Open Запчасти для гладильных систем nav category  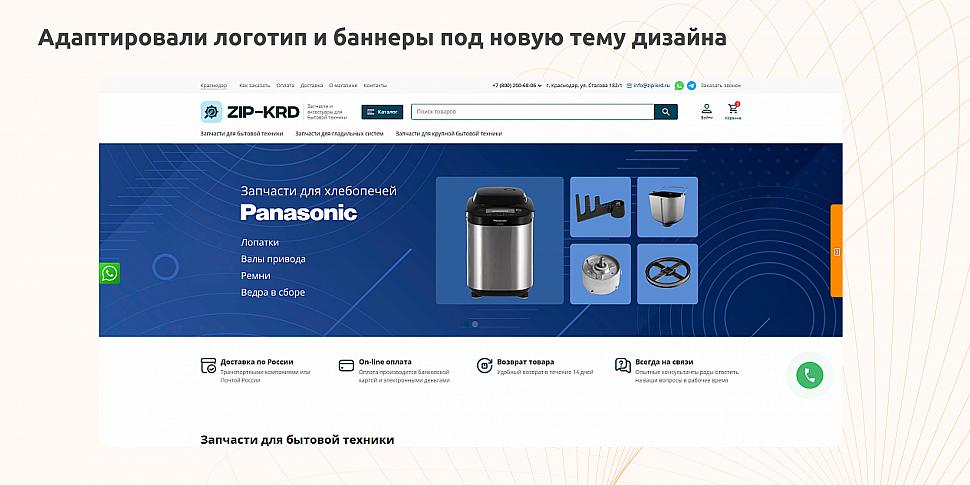pos(339,134)
